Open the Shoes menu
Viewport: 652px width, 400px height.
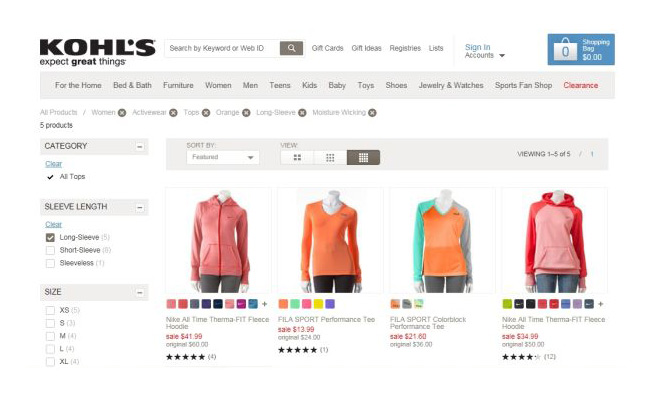(x=396, y=85)
